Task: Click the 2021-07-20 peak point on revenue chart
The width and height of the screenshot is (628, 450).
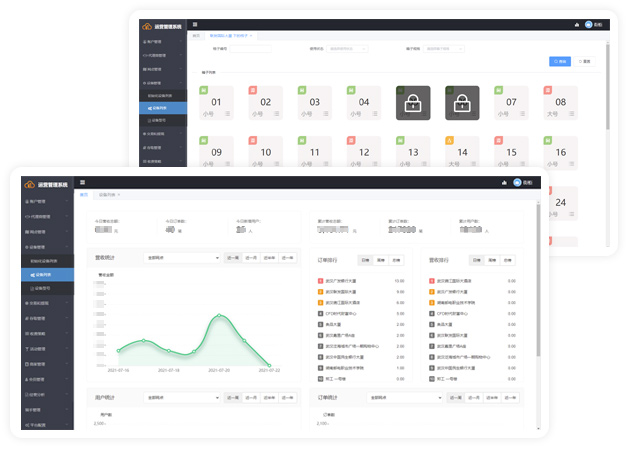Action: 220,315
